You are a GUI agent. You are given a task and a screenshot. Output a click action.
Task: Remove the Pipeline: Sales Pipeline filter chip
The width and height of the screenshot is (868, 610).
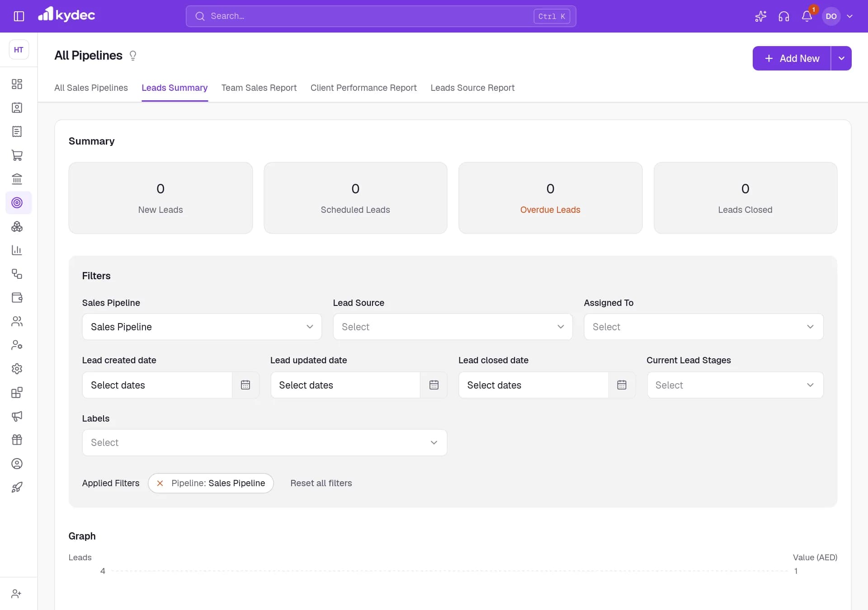point(160,483)
